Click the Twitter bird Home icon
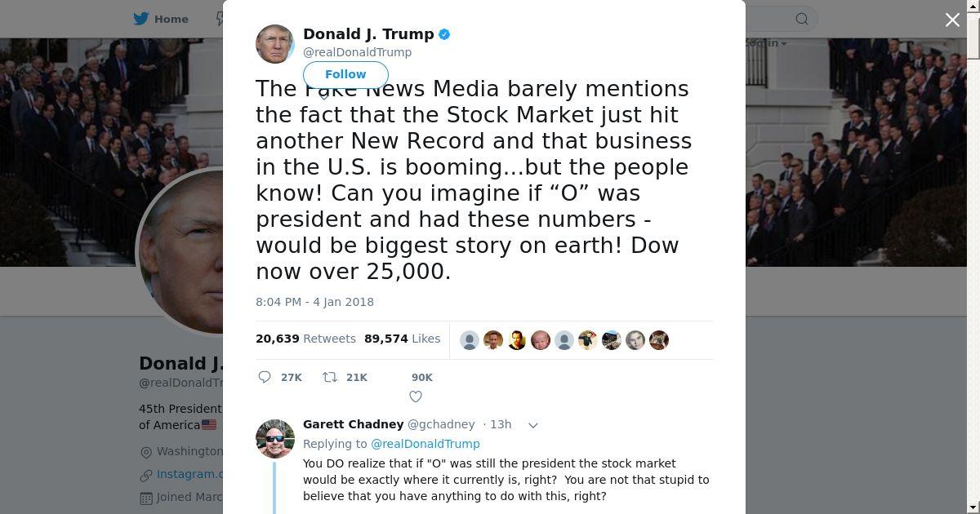Image resolution: width=980 pixels, height=514 pixels. tap(141, 19)
